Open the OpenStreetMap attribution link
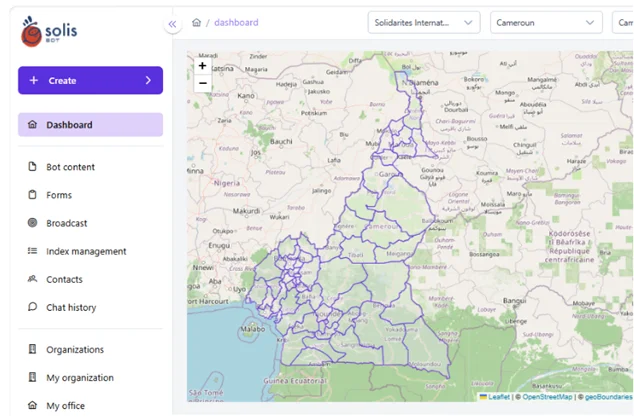Screen dimensions: 634x417 [x=547, y=397]
